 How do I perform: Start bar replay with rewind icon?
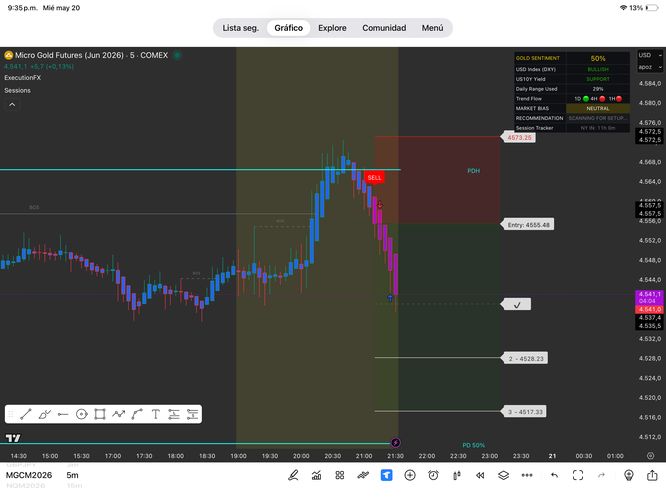[480, 475]
